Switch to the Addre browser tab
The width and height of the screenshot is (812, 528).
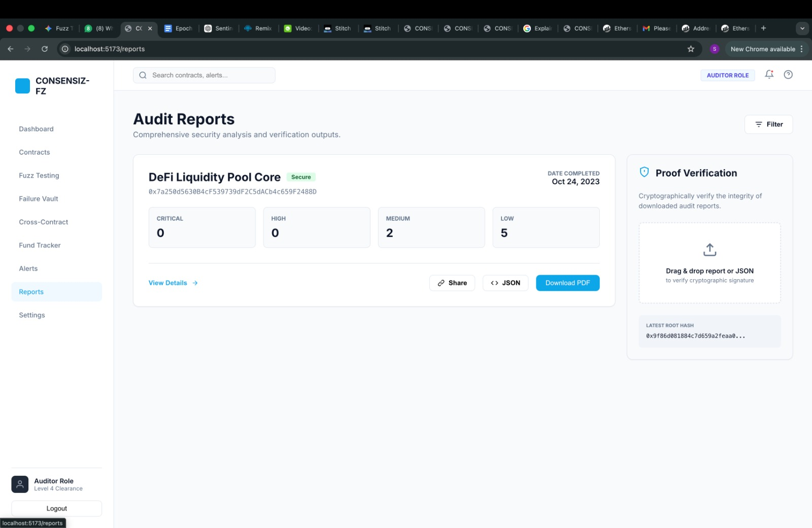pyautogui.click(x=696, y=28)
